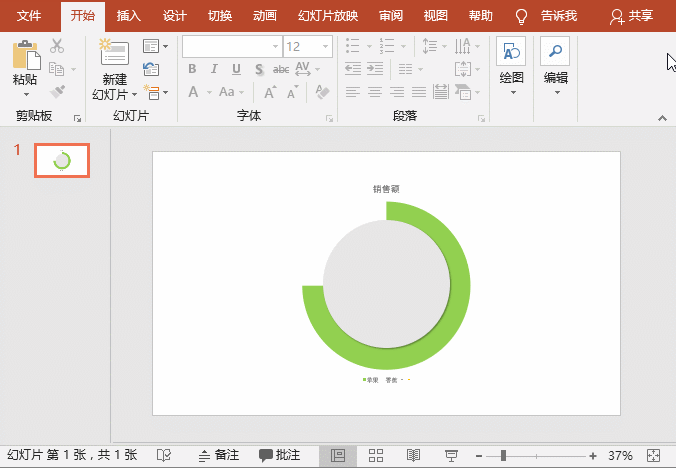Click the zoom slider handle
This screenshot has height=468, width=676.
[503, 456]
